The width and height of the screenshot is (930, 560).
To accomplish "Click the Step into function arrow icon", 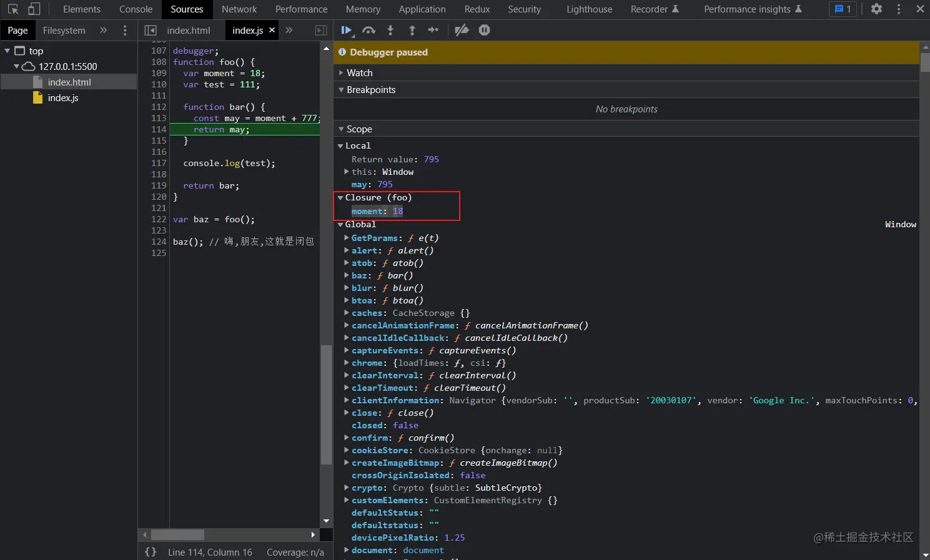I will tap(390, 30).
